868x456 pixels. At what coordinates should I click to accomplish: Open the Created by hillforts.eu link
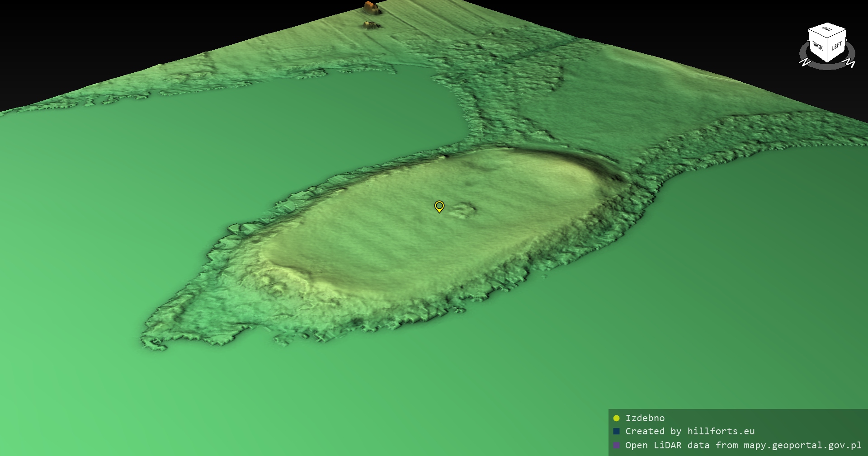coord(689,432)
